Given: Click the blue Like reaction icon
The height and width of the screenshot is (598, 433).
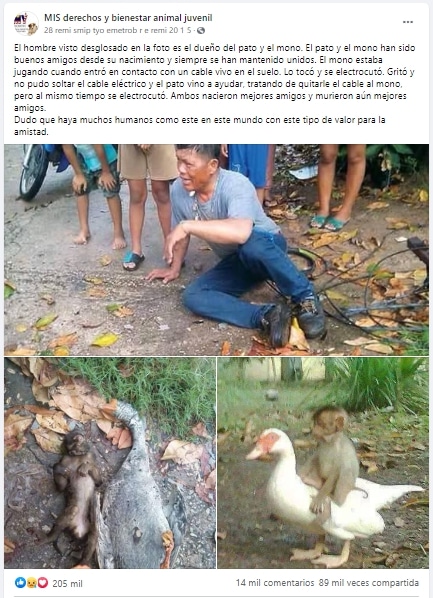Looking at the screenshot, I should click(x=20, y=582).
